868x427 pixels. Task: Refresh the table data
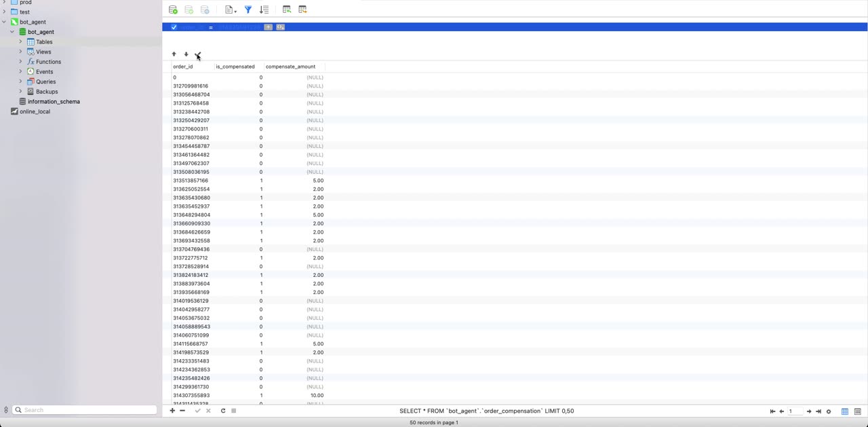pos(222,411)
